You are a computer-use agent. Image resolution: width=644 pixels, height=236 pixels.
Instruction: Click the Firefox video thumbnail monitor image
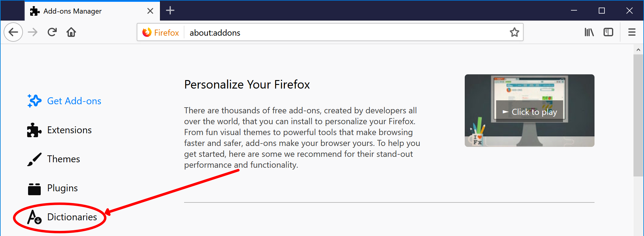[x=530, y=111]
